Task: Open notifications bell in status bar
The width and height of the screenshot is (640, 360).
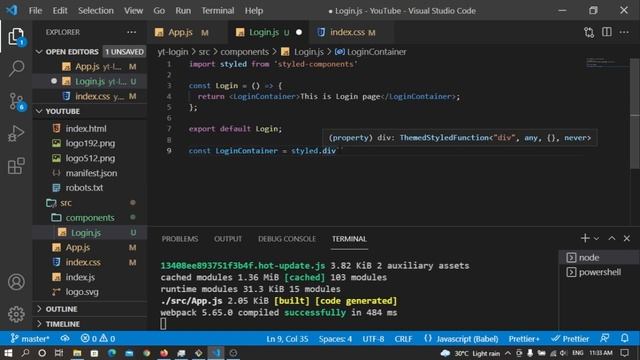Action: [624, 338]
